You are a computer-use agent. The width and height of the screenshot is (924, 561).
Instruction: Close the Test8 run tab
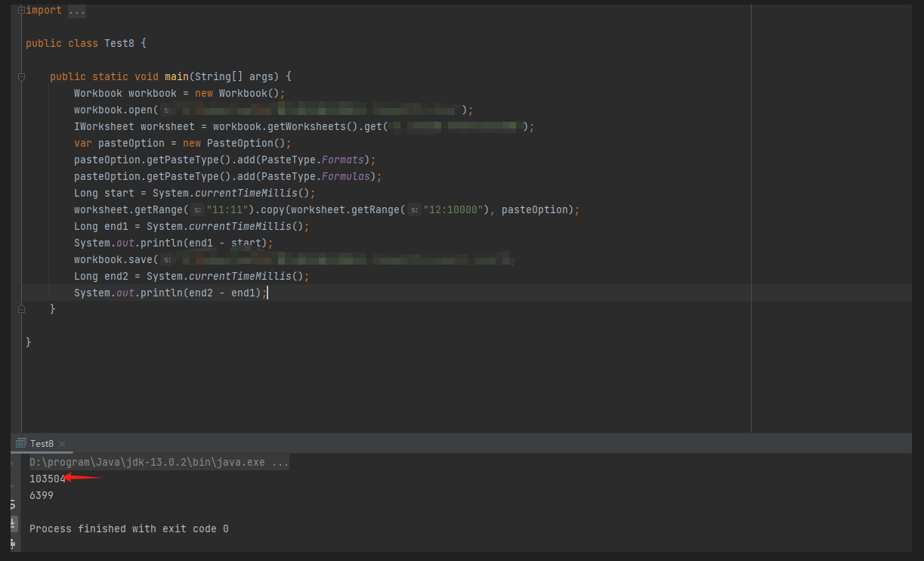(62, 444)
